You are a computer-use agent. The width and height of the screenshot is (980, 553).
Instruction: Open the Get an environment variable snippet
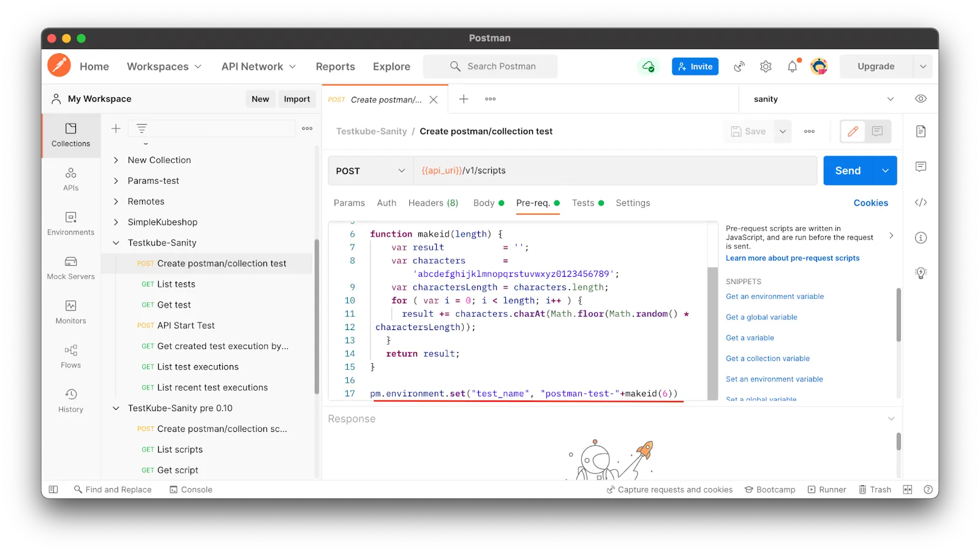pos(774,296)
